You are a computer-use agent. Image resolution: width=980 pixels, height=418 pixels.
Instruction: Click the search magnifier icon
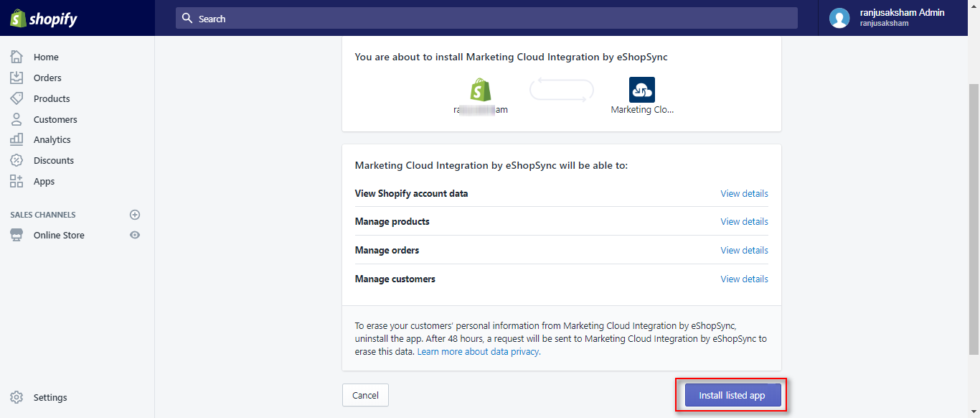click(187, 19)
